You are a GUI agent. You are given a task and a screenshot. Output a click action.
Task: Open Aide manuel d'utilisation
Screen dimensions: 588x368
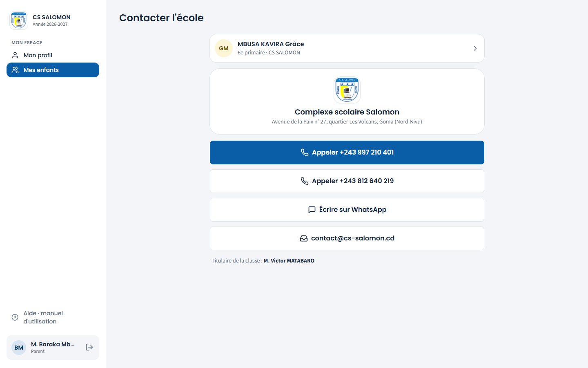pos(53,317)
